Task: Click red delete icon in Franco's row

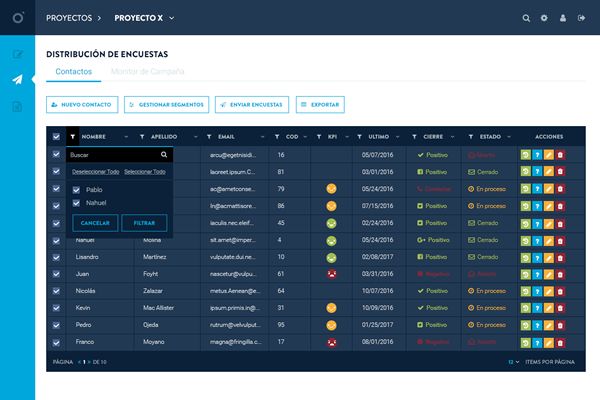Action: click(561, 343)
